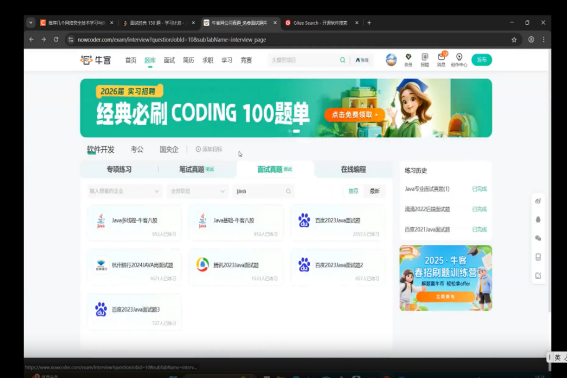Click the search magnifier icon in the header
The image size is (567, 378).
tap(342, 60)
